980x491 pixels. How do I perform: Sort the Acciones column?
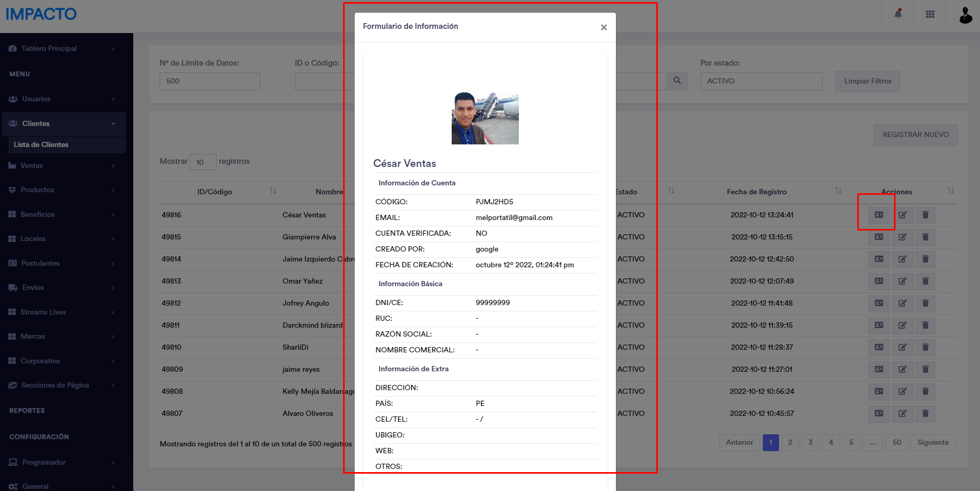[x=950, y=191]
